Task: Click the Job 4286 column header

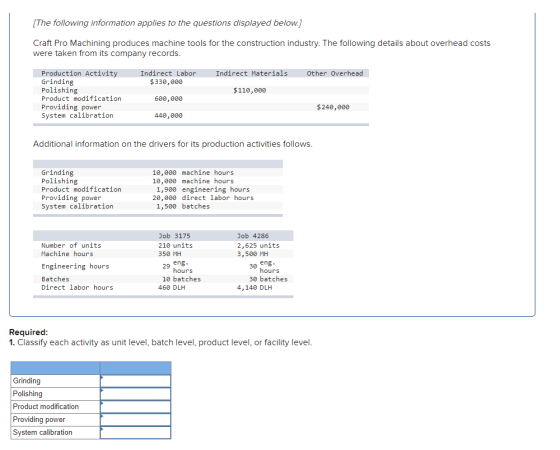Action: click(253, 236)
